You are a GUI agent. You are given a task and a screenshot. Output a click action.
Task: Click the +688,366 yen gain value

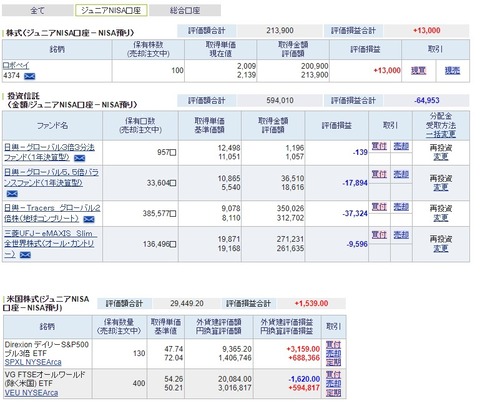(x=304, y=358)
